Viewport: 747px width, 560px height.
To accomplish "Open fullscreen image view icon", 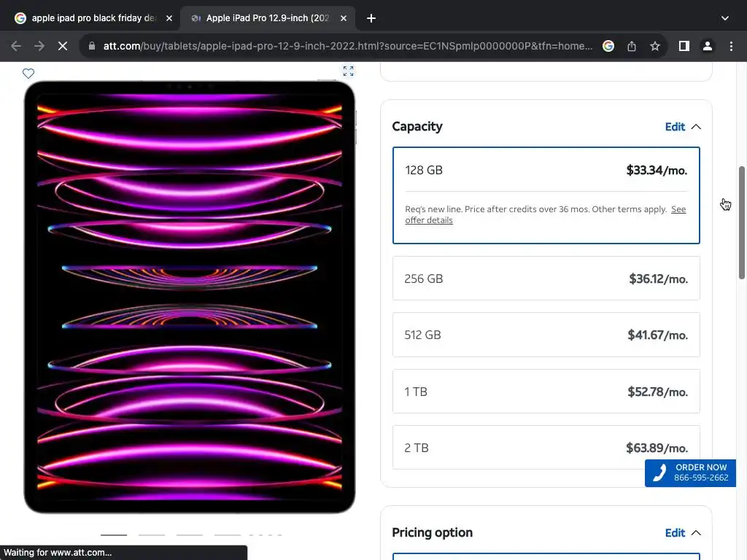I will tap(348, 71).
